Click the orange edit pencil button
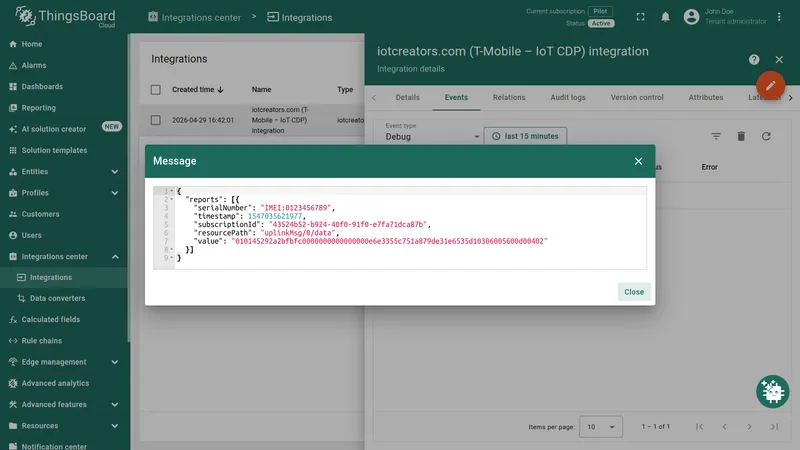The width and height of the screenshot is (800, 450). (770, 85)
